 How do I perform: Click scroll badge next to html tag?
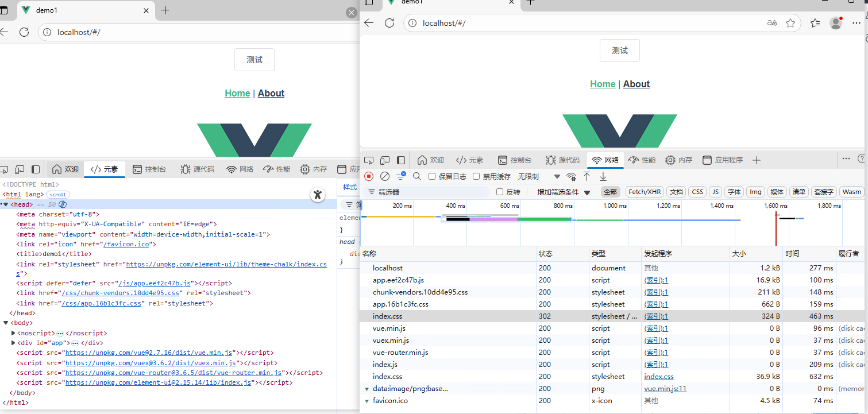click(x=58, y=195)
